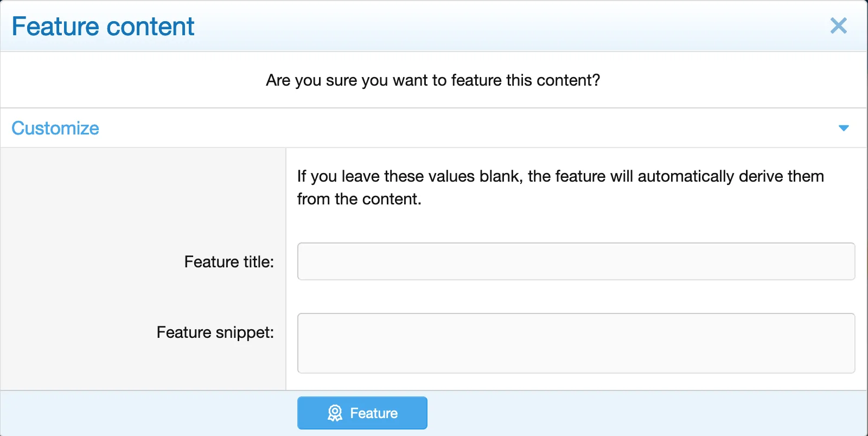This screenshot has height=436, width=868.
Task: Click the help text about blank values
Action: pos(560,187)
